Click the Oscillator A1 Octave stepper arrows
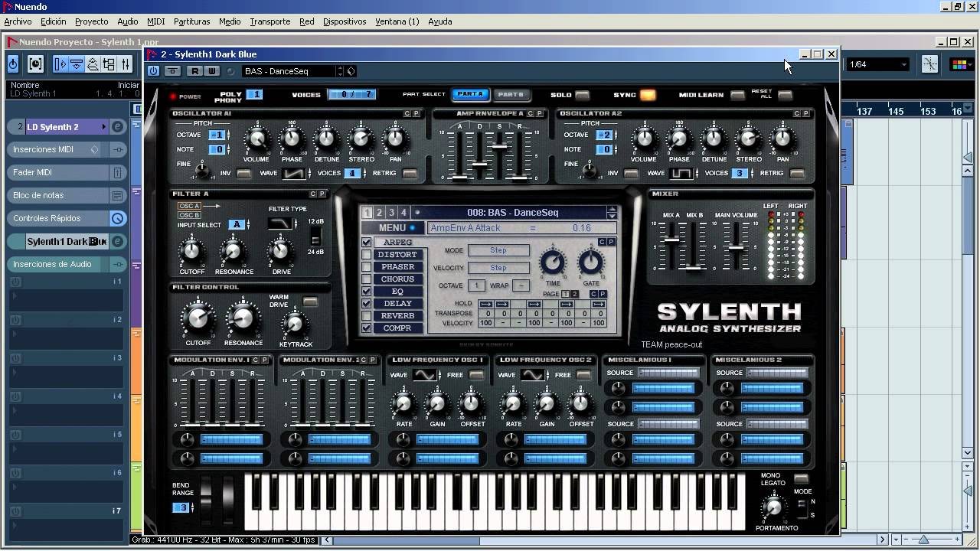 click(x=228, y=135)
